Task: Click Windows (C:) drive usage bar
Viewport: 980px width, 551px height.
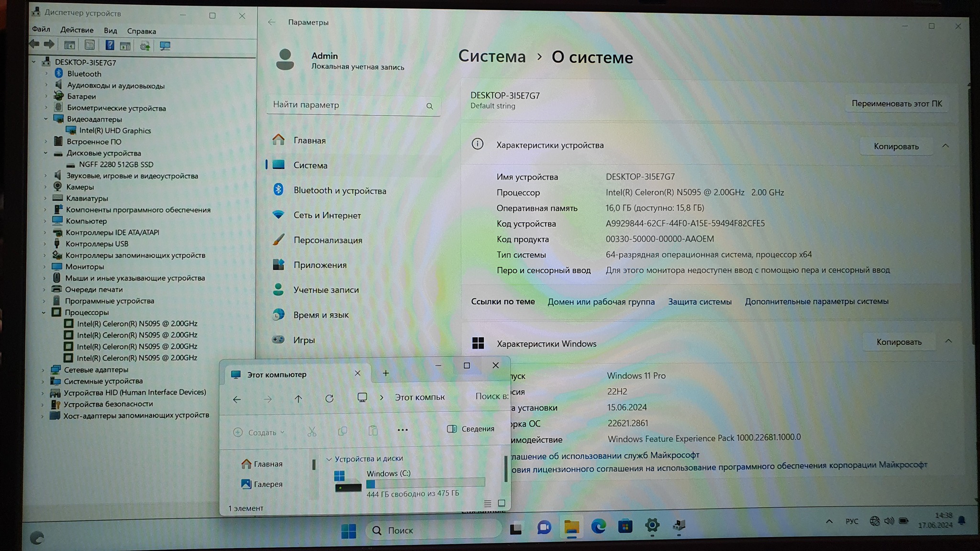Action: (x=425, y=484)
